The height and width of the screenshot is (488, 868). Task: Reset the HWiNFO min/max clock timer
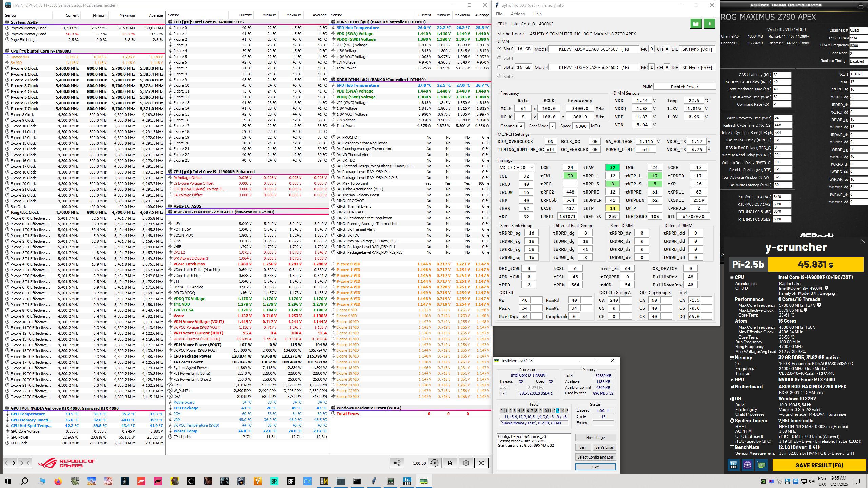click(434, 463)
